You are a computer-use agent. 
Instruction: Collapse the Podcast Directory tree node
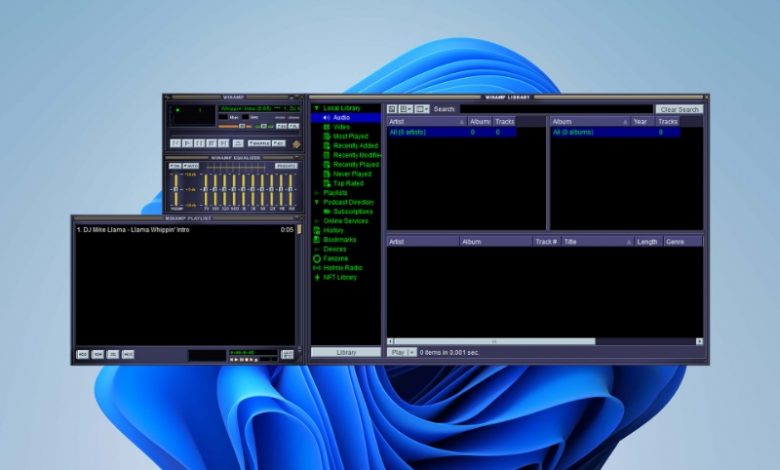coord(316,202)
